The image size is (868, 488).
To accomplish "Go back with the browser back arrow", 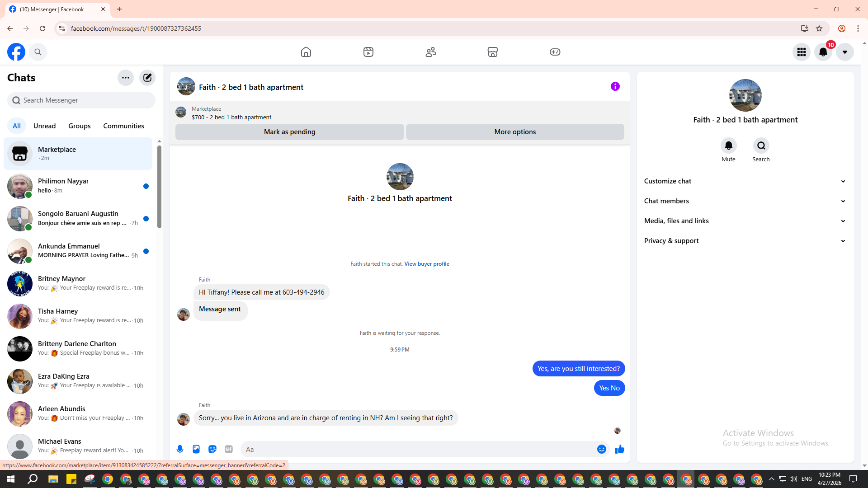I will (x=10, y=28).
